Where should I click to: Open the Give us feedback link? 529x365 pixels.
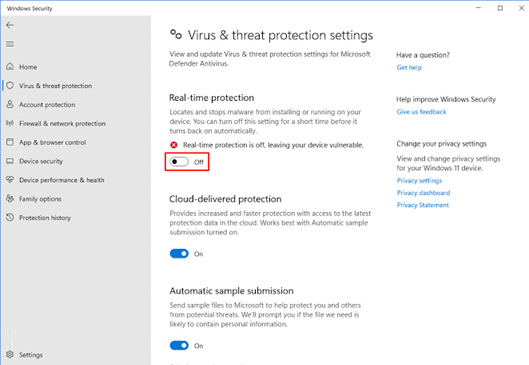click(421, 112)
